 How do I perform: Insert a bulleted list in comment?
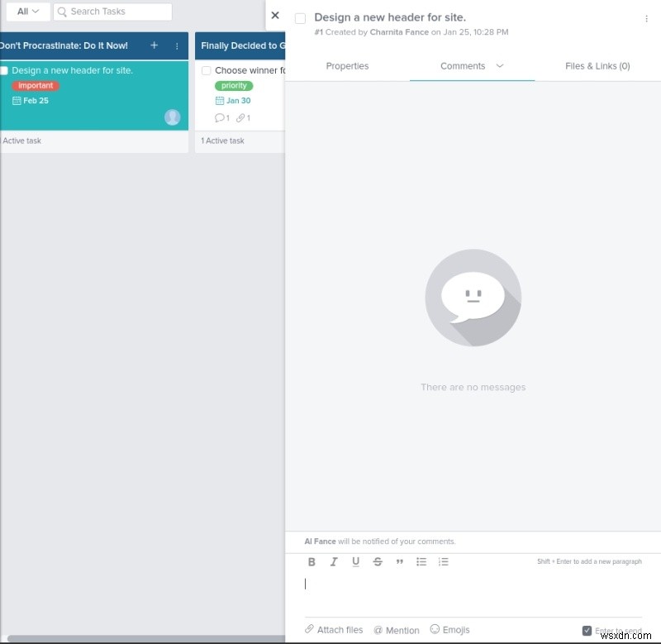click(x=421, y=562)
